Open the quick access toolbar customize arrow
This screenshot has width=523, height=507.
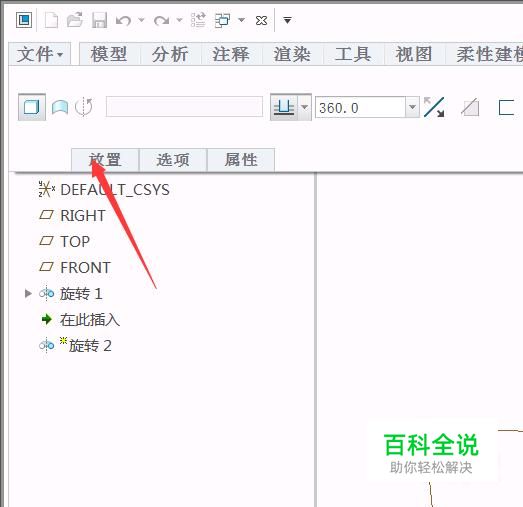coord(288,20)
